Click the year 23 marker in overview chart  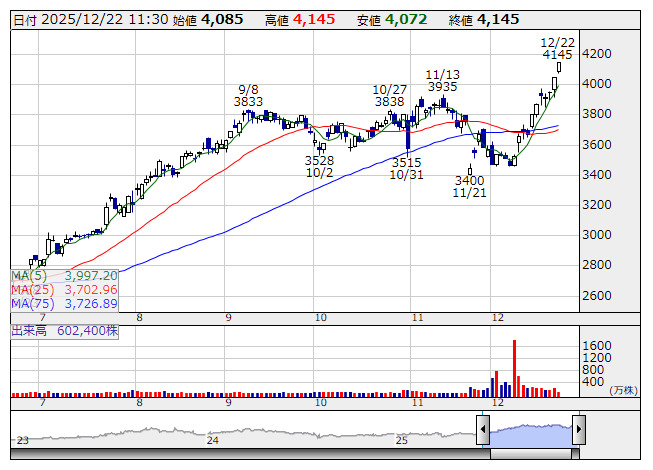point(22,440)
